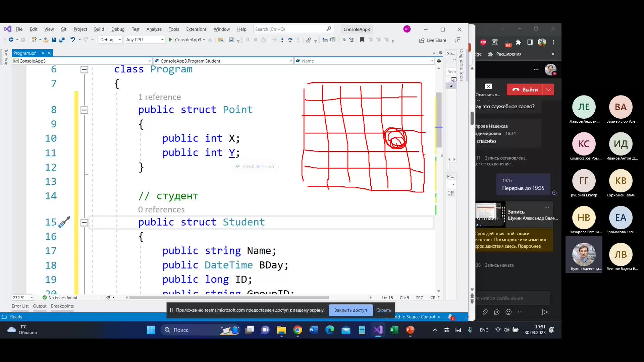644x362 pixels.
Task: Click the Step Over debug icon
Action: tap(290, 40)
